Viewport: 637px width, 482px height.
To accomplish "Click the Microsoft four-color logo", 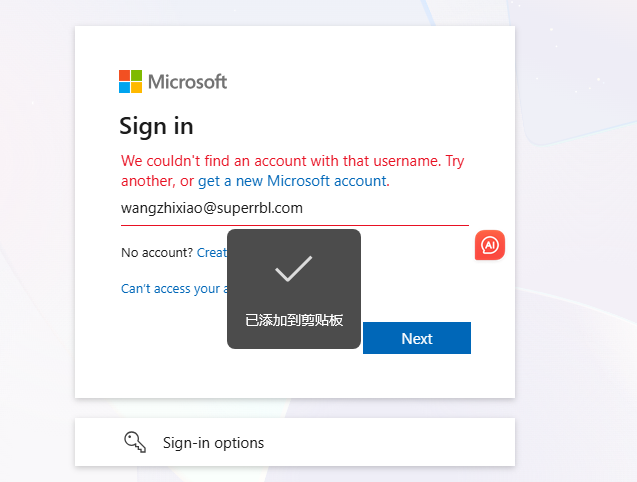I will 131,82.
